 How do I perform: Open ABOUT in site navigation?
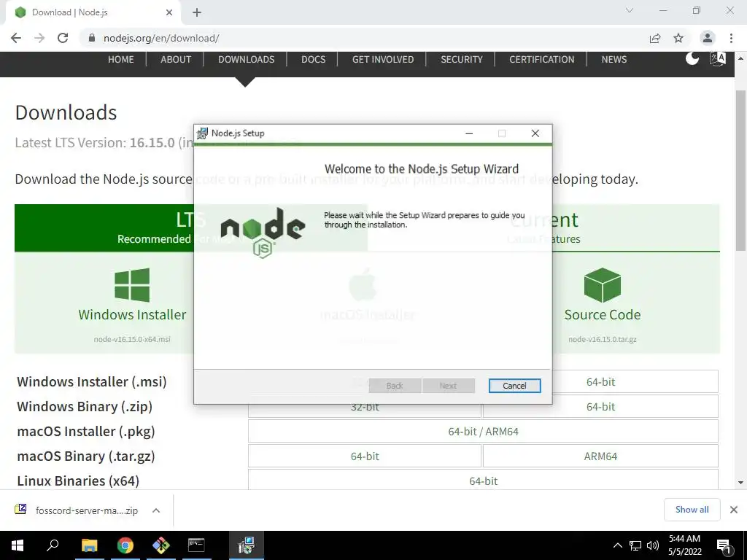[x=176, y=60]
